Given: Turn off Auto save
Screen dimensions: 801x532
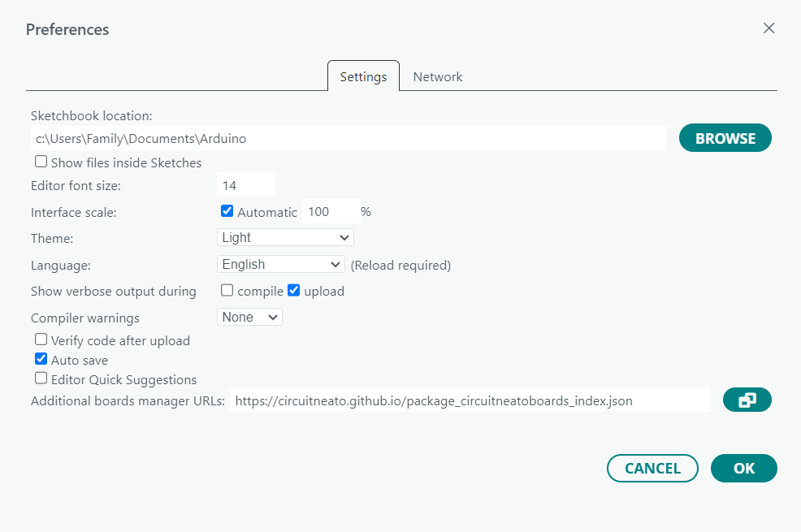Looking at the screenshot, I should point(41,359).
